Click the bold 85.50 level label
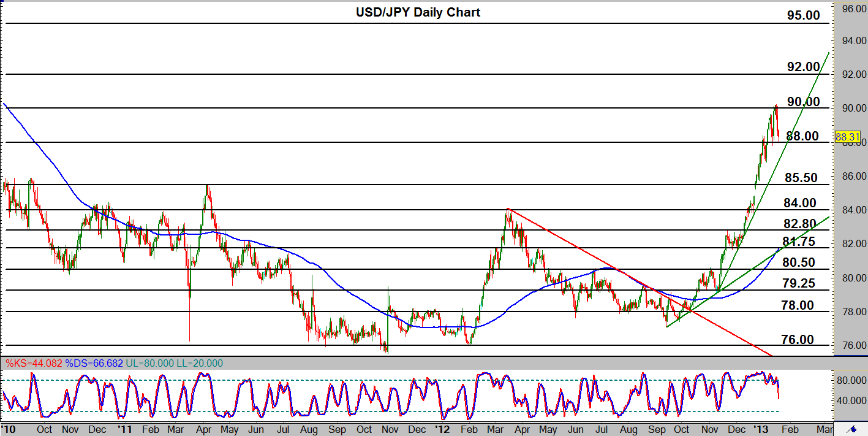The image size is (868, 436). [801, 178]
